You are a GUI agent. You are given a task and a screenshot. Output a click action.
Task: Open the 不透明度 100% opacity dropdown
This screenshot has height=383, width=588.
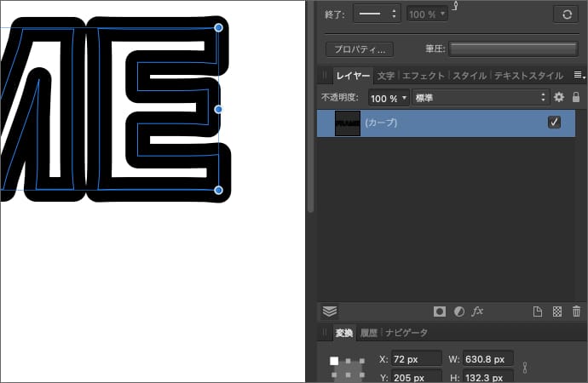(389, 98)
